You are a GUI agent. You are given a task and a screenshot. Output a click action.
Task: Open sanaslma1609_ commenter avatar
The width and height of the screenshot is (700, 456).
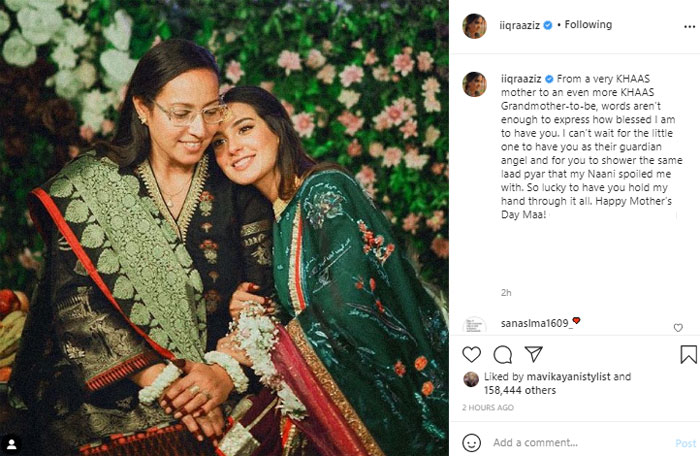pyautogui.click(x=474, y=326)
